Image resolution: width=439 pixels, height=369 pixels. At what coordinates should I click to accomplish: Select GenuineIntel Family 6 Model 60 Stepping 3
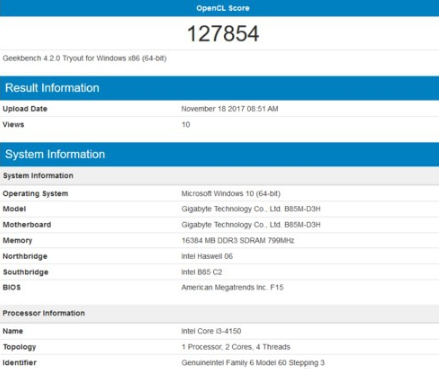(253, 363)
